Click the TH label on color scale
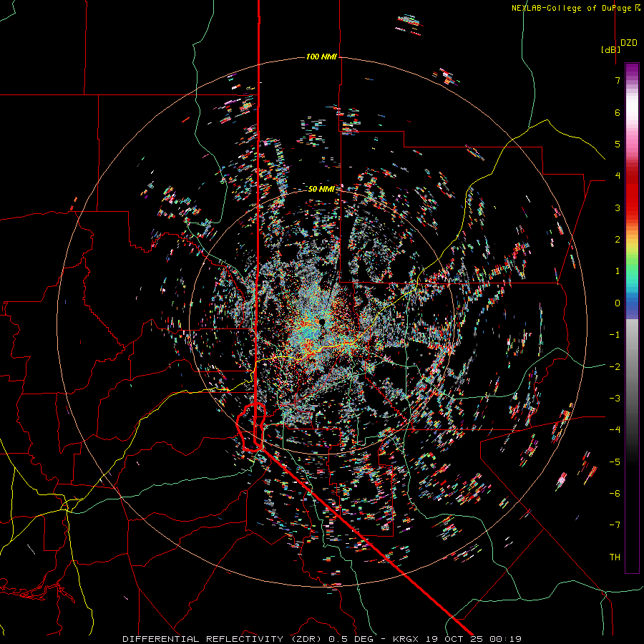 point(615,557)
